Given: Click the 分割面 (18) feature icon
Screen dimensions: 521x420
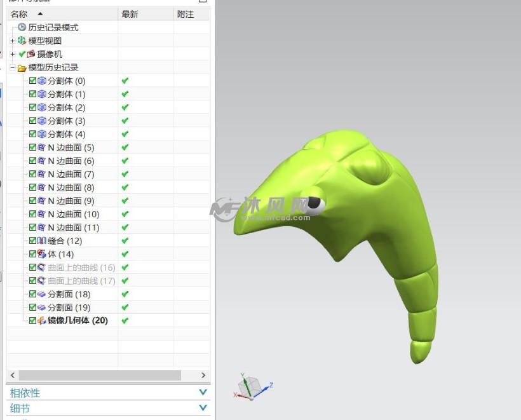Looking at the screenshot, I should tap(41, 294).
